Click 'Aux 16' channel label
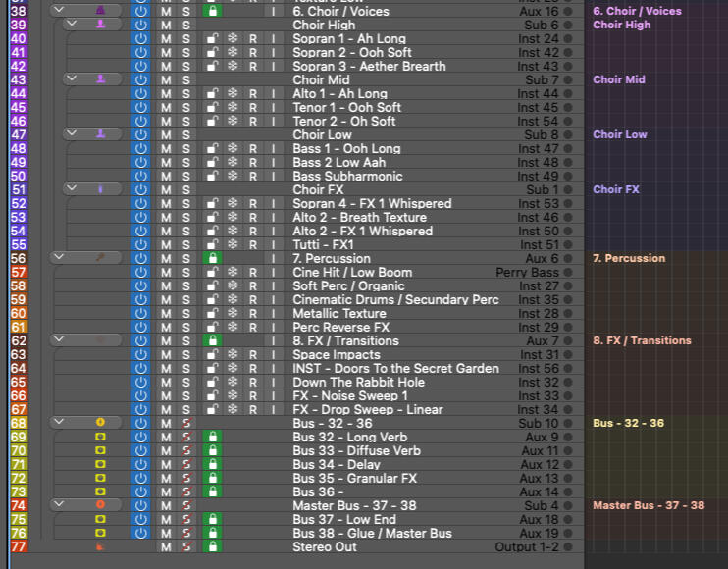The image size is (728, 569). click(x=539, y=11)
